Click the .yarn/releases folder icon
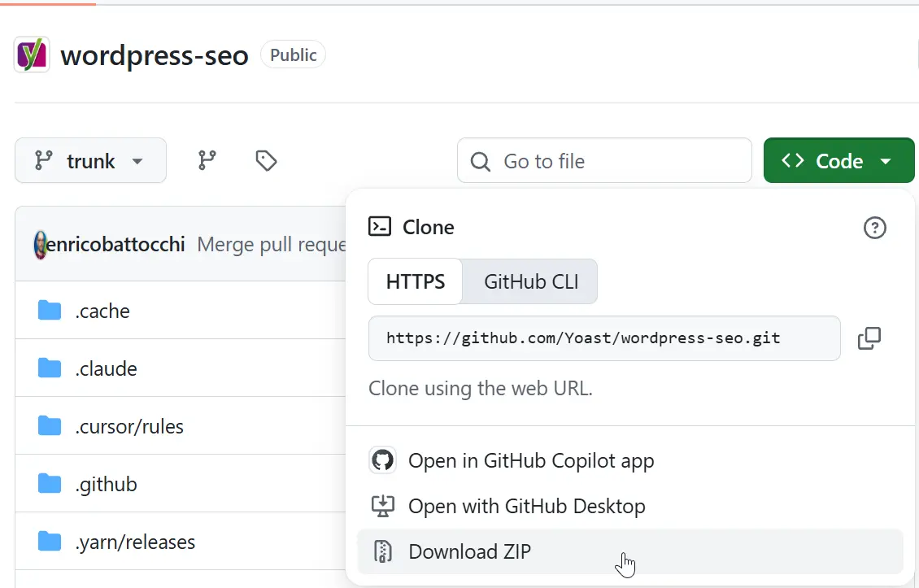This screenshot has width=919, height=588. (x=50, y=542)
